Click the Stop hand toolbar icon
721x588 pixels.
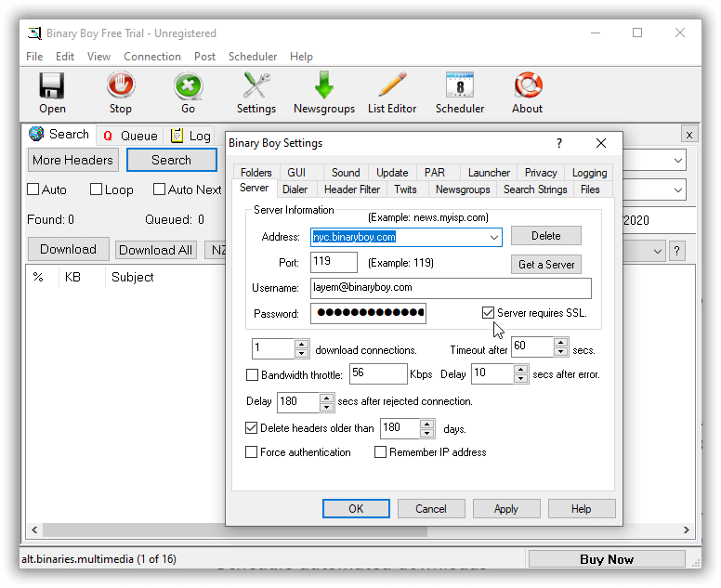coord(121,85)
